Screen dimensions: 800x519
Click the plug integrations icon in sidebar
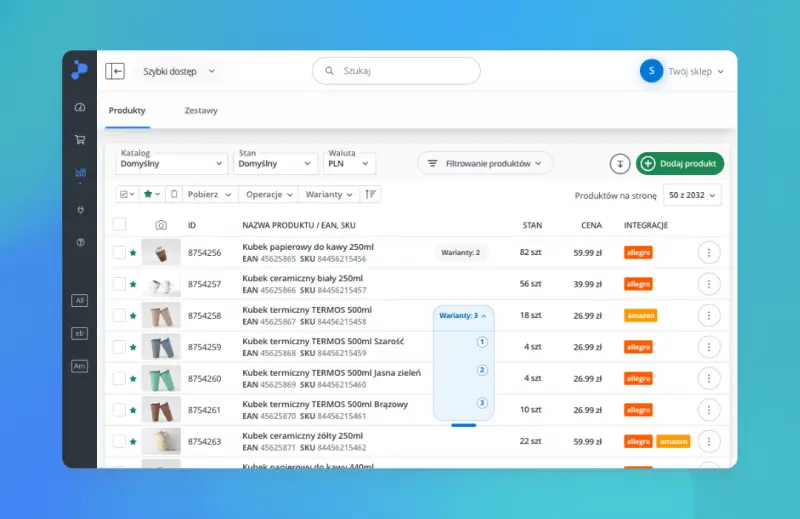tap(80, 209)
